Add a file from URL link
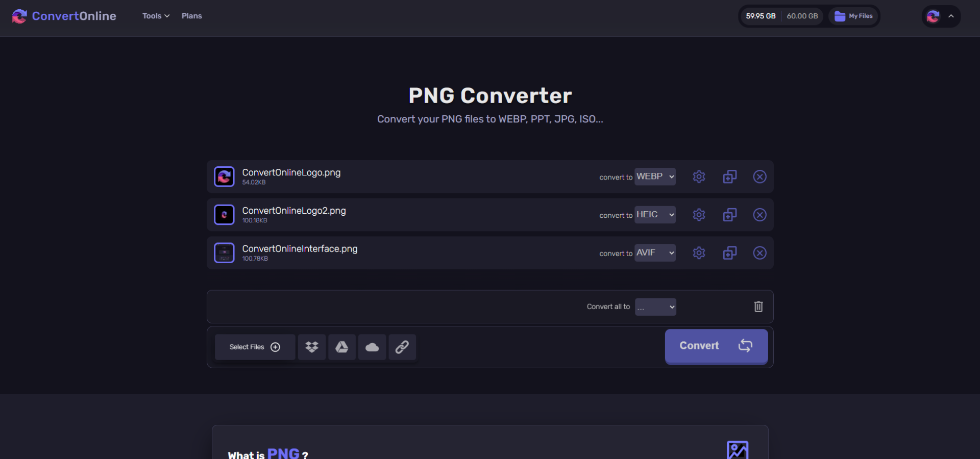This screenshot has height=459, width=980. 402,347
